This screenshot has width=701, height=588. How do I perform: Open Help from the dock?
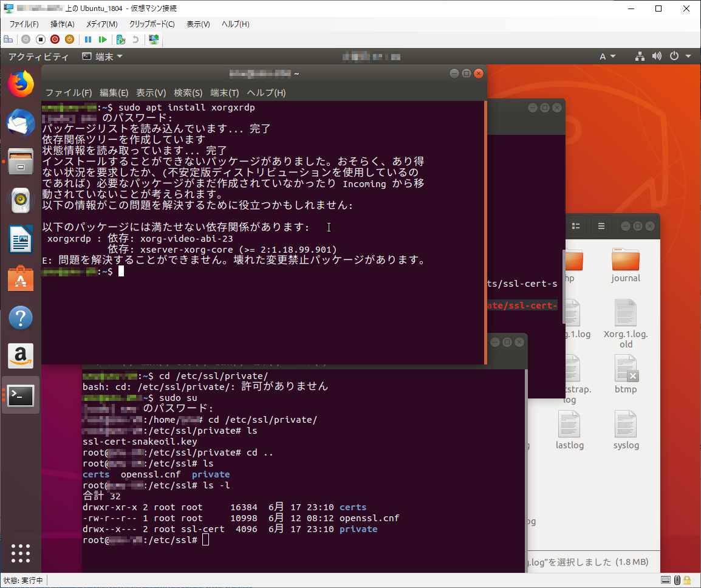point(21,318)
